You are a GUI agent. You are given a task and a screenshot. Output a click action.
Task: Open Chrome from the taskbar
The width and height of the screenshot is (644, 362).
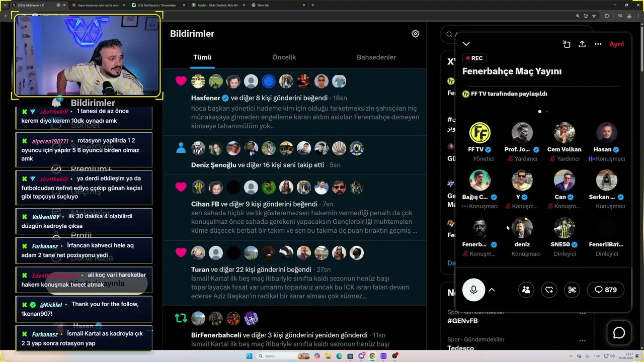pyautogui.click(x=372, y=356)
